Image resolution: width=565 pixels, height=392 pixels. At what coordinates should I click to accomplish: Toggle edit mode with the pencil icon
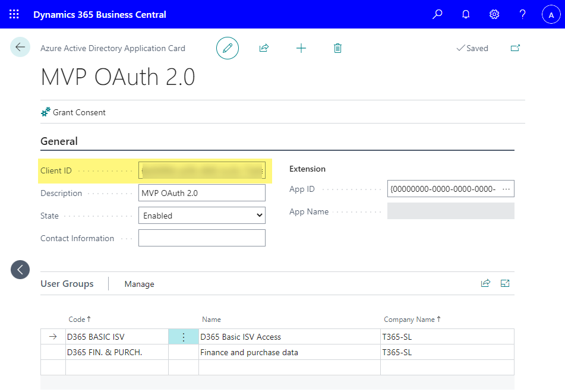click(x=228, y=48)
